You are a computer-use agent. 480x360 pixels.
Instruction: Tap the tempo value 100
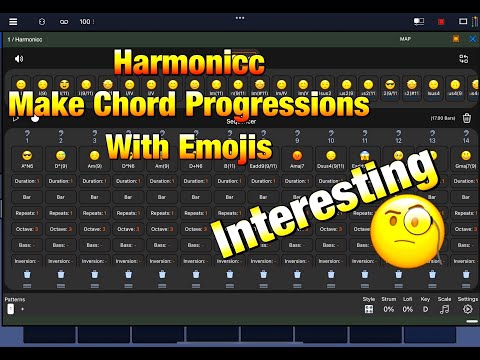[85, 22]
